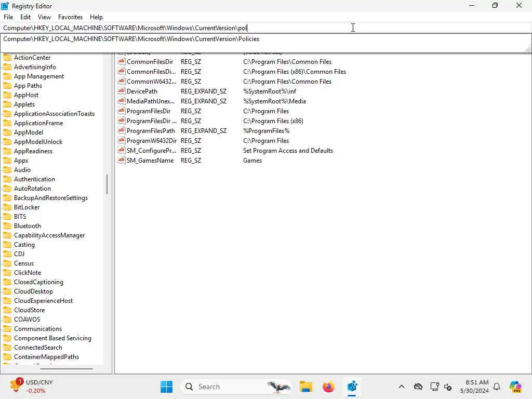Click inside the registry address bar

(265, 28)
